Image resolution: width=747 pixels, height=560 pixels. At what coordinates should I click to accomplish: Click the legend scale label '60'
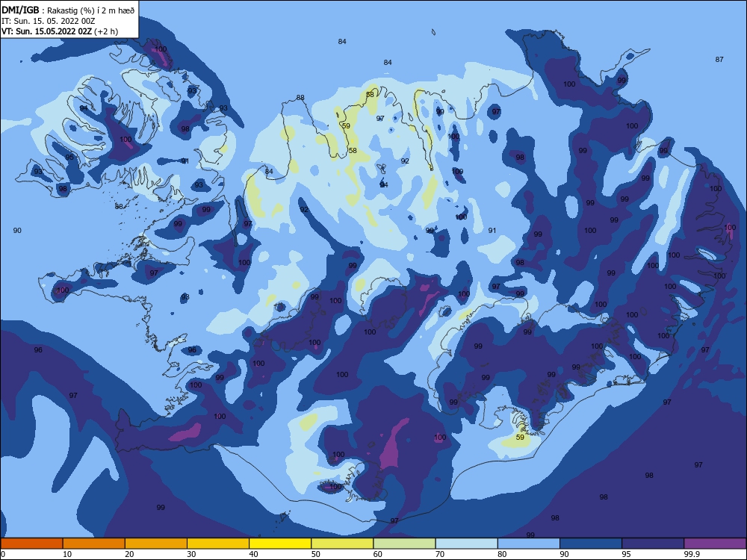(x=378, y=554)
